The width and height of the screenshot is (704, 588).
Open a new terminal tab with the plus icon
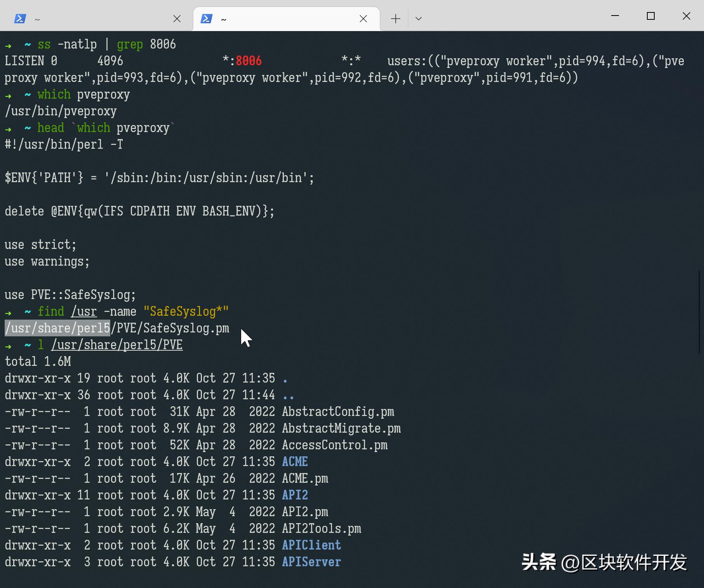point(395,18)
